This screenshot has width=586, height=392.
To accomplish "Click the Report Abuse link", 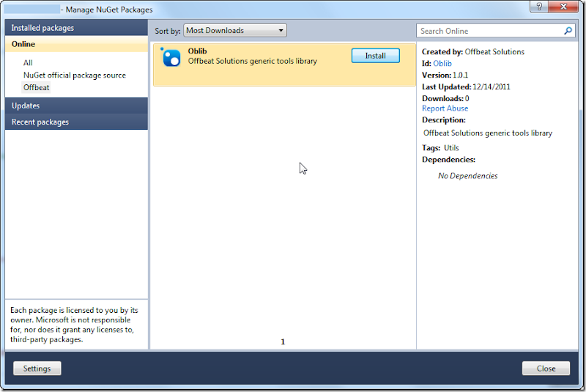I will 445,108.
